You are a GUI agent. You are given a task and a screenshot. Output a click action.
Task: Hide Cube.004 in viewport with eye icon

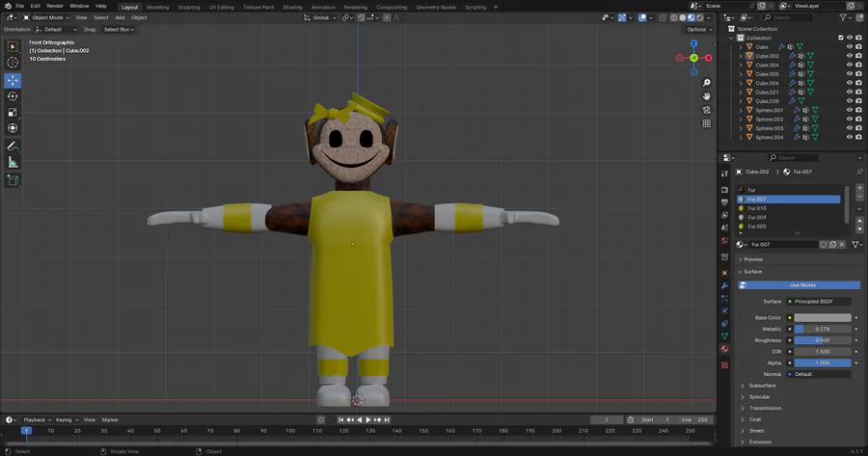tap(850, 65)
